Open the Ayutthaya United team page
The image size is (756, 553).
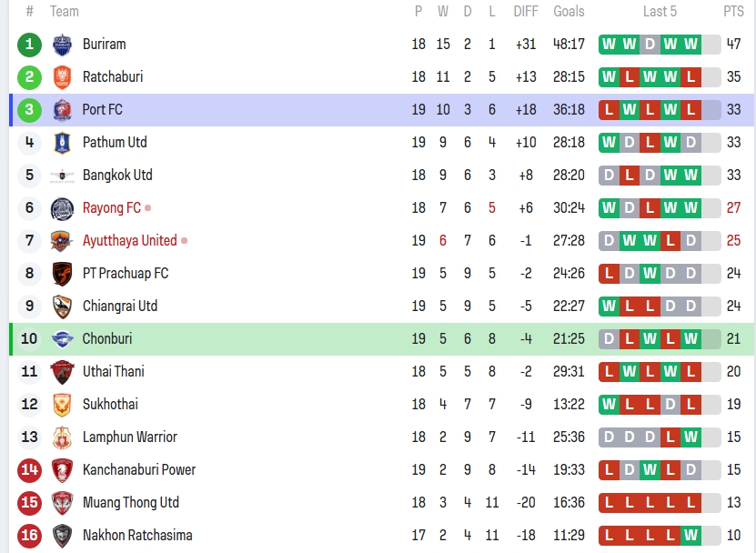click(x=129, y=240)
